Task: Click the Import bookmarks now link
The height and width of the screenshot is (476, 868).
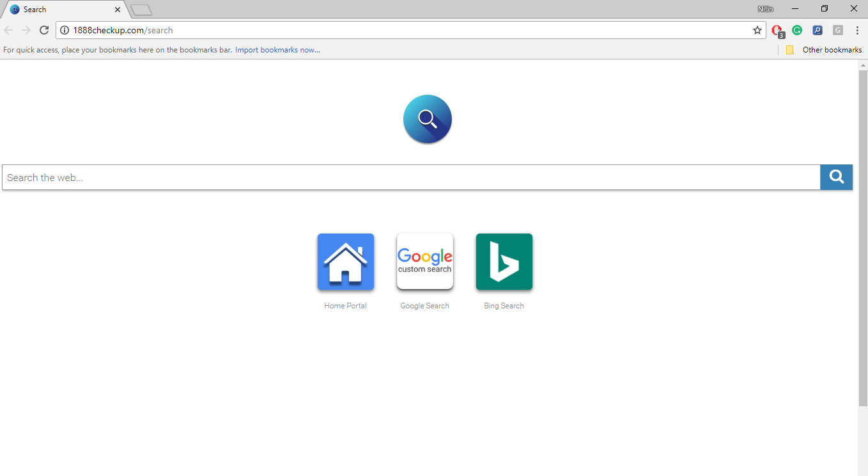Action: pyautogui.click(x=277, y=49)
